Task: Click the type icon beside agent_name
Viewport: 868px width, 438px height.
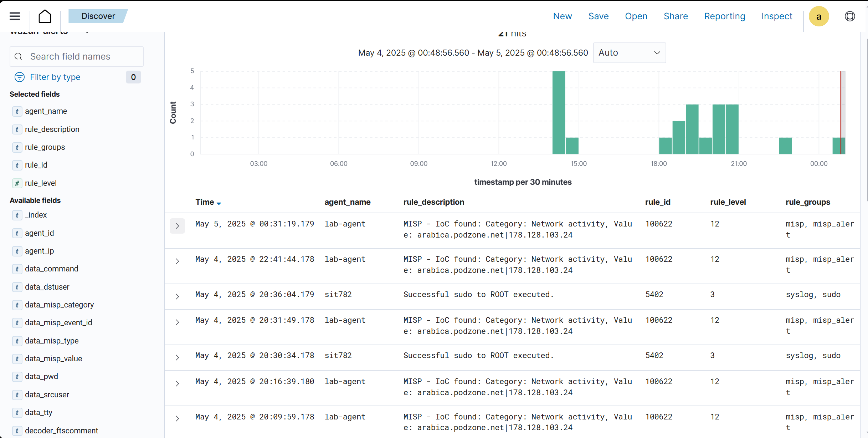Action: pos(17,111)
